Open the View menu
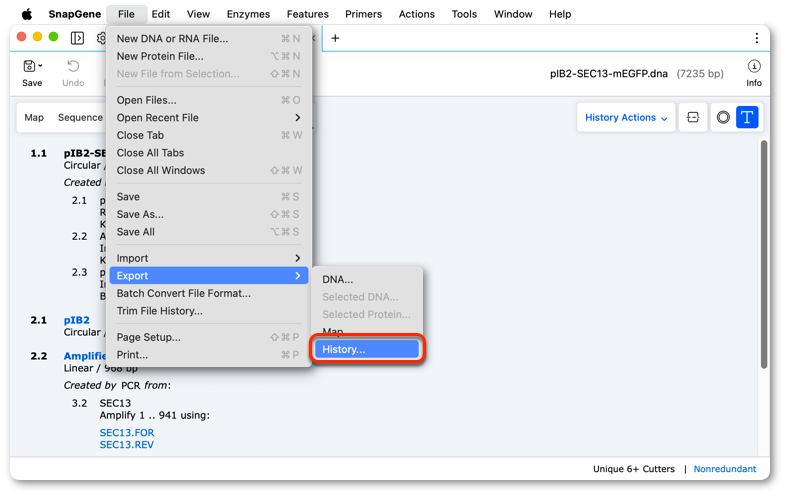 198,14
